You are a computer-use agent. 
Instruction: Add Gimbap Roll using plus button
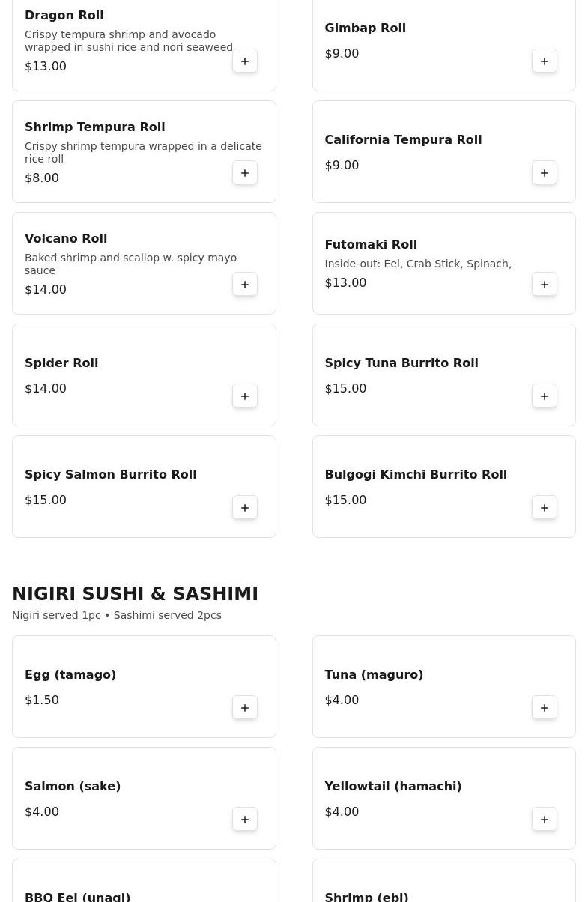click(545, 61)
